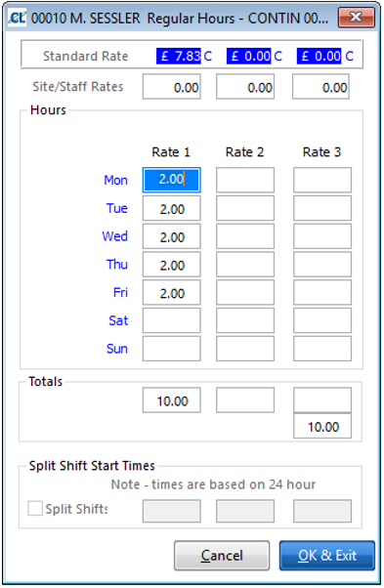Click the application logo icon in title bar
This screenshot has height=588, width=384.
(17, 18)
